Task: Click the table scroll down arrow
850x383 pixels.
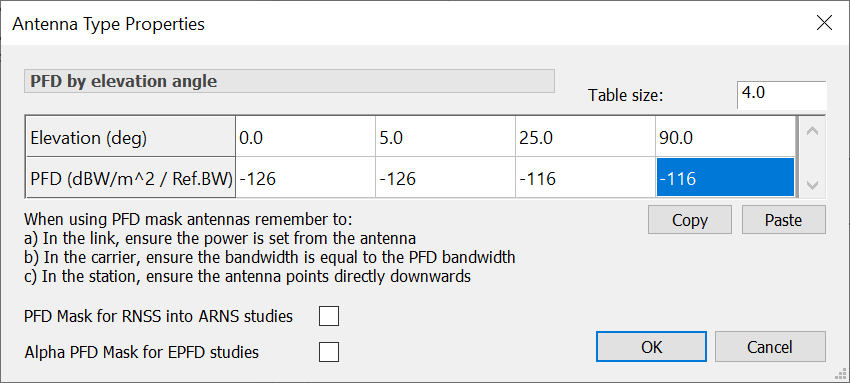Action: tap(812, 184)
